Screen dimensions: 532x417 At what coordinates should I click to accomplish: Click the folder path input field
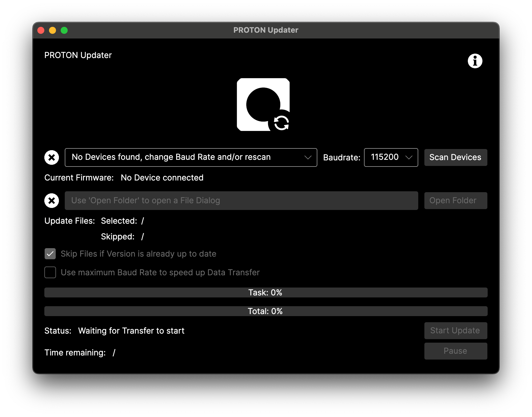pos(241,201)
